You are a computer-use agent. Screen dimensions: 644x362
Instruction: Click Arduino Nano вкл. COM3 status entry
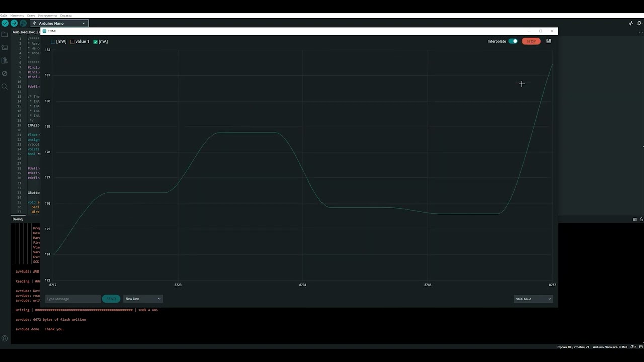610,347
